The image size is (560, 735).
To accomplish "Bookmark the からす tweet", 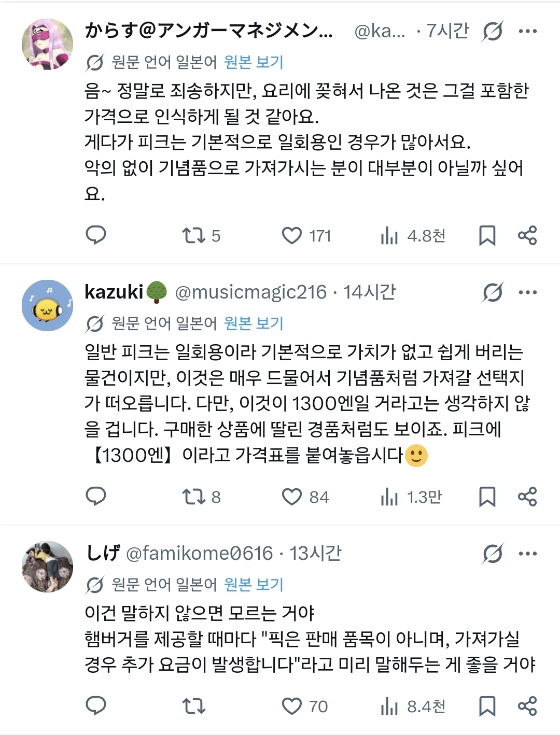I will click(487, 236).
